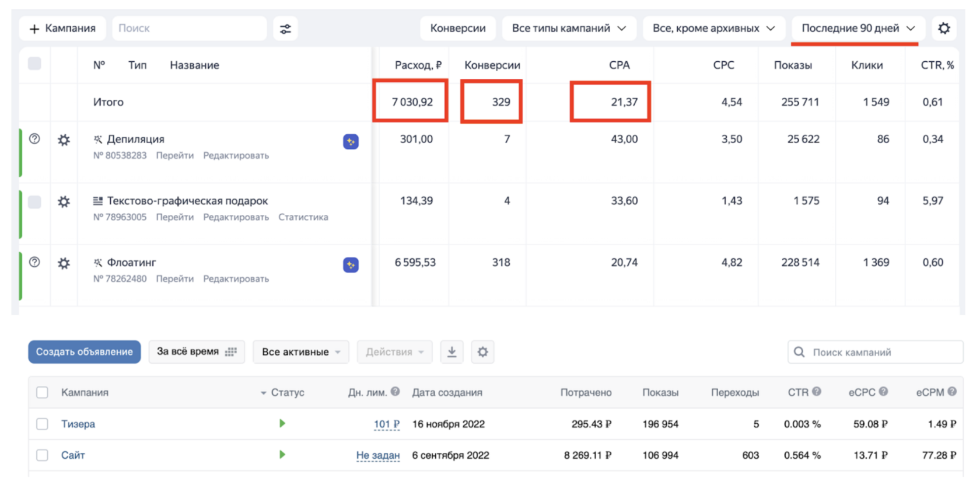The height and width of the screenshot is (488, 980).
Task: Click help icon next to eCPC header
Action: click(883, 392)
